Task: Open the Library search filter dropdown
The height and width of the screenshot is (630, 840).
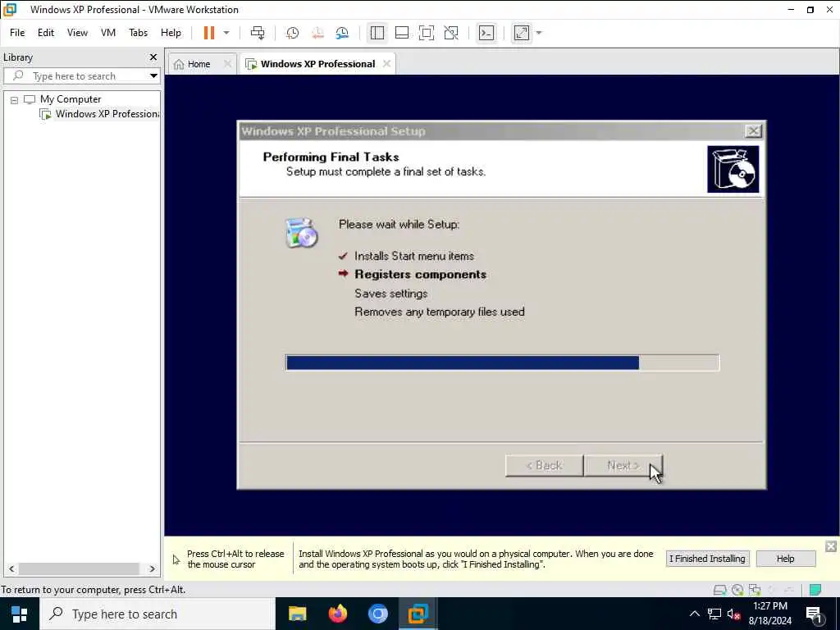Action: tap(153, 75)
